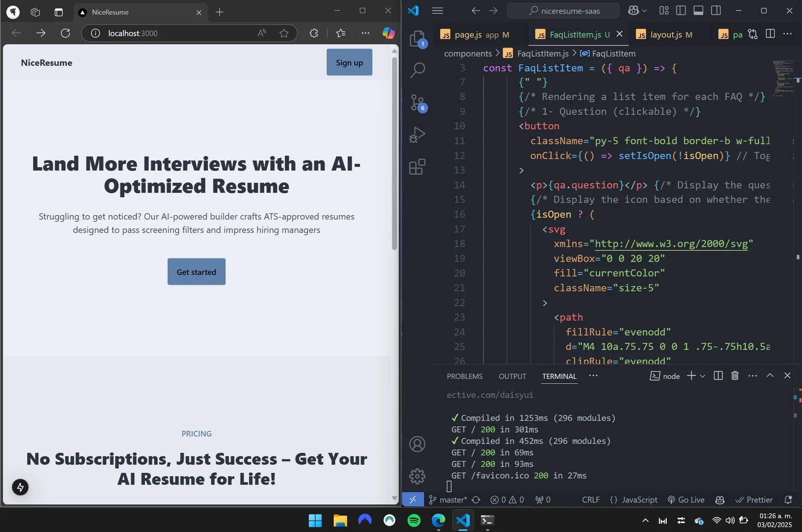Switch to the PROBLEMS panel tab

(465, 376)
